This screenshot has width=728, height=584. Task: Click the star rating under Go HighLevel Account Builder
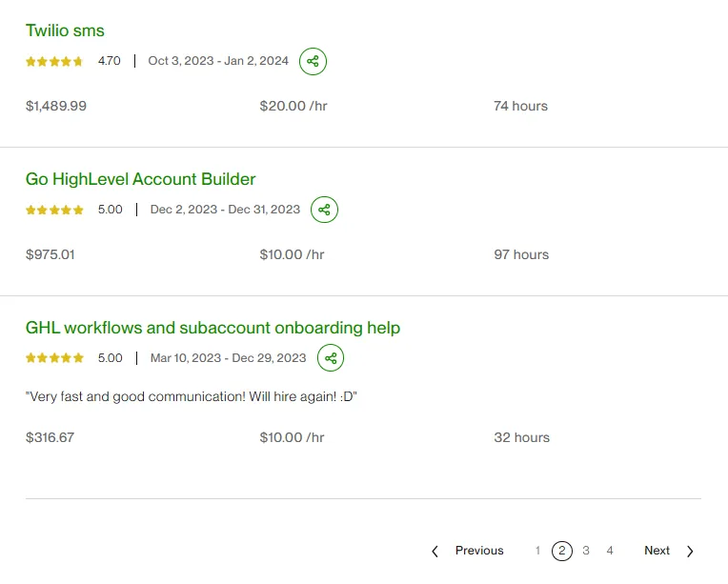[x=54, y=210]
